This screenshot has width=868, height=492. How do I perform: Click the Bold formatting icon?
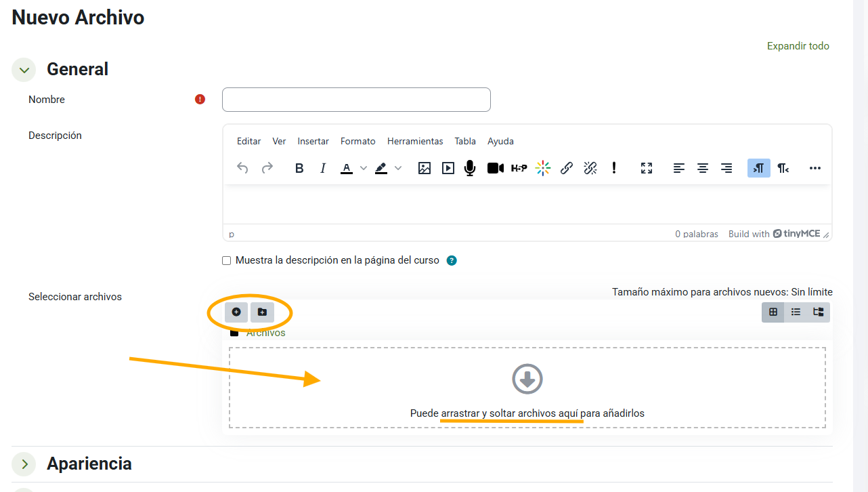[x=299, y=168]
